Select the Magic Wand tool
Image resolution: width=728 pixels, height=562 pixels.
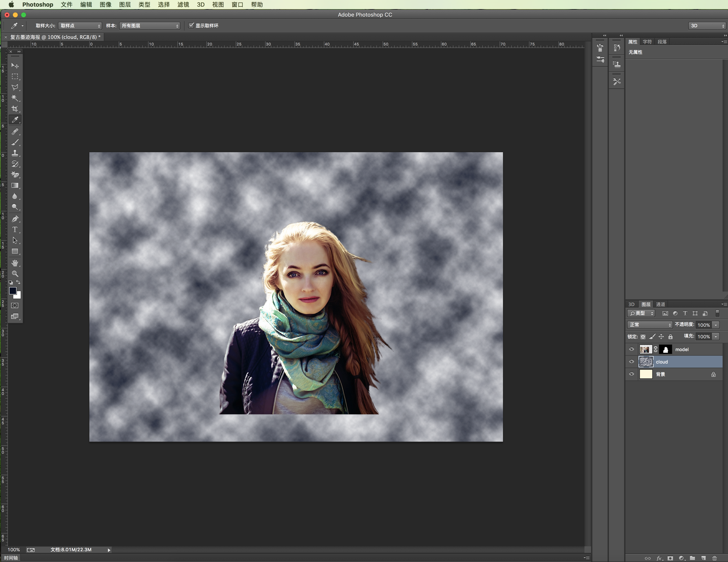pyautogui.click(x=15, y=98)
